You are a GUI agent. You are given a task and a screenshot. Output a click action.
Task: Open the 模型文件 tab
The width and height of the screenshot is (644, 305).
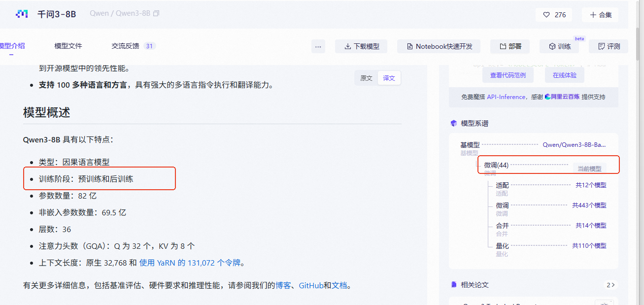click(x=68, y=46)
